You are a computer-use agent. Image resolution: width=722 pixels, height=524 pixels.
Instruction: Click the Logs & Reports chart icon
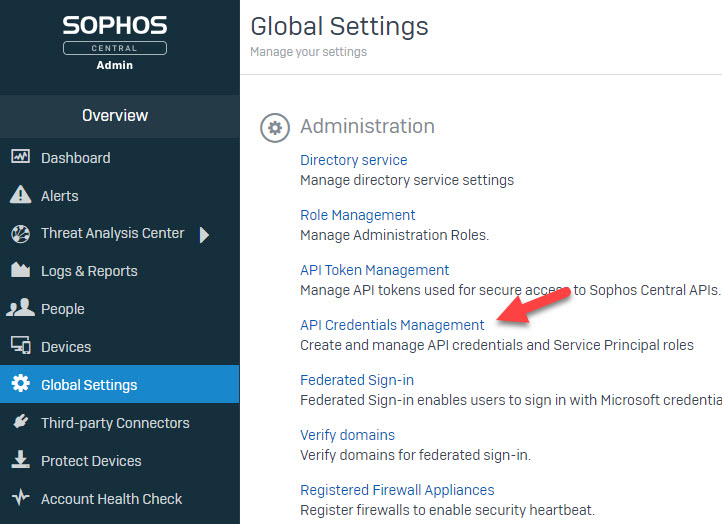pyautogui.click(x=20, y=270)
